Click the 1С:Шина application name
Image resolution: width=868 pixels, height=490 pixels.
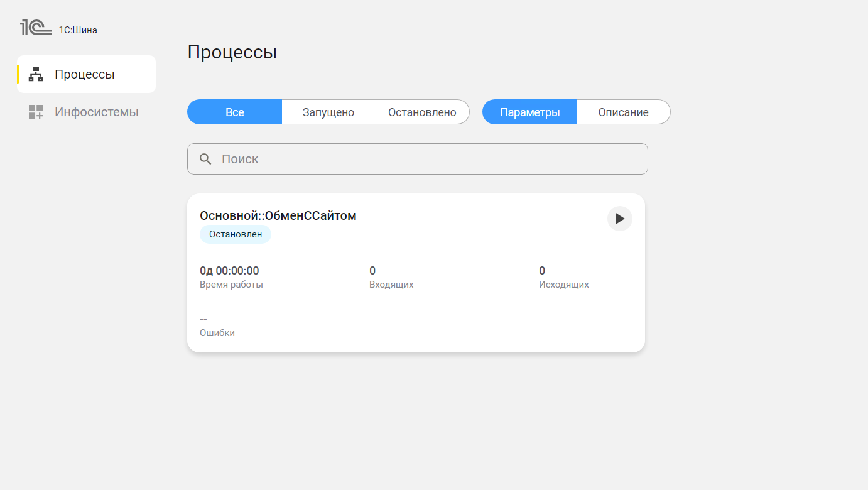click(x=78, y=30)
